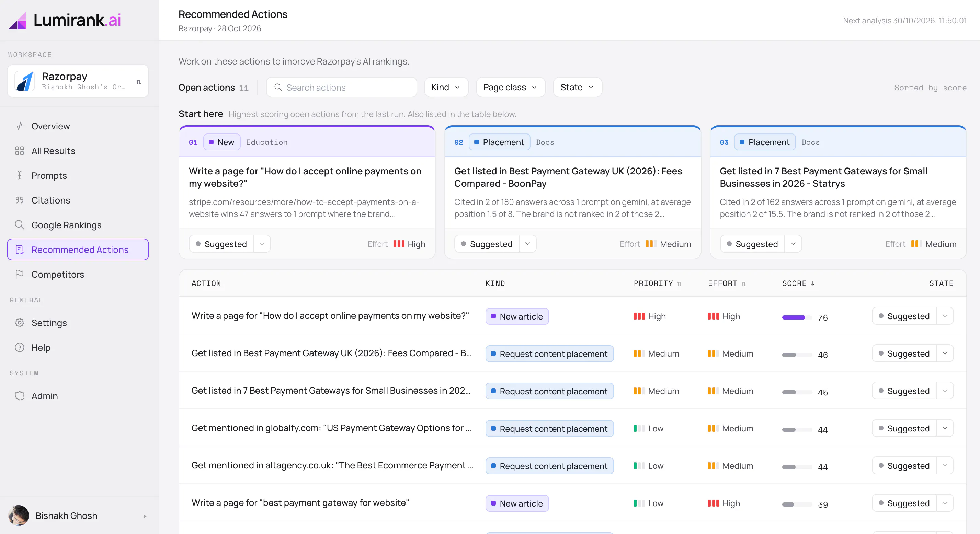Viewport: 980px width, 534px height.
Task: Open the state chevron for the globalfy.com row
Action: [x=945, y=428]
